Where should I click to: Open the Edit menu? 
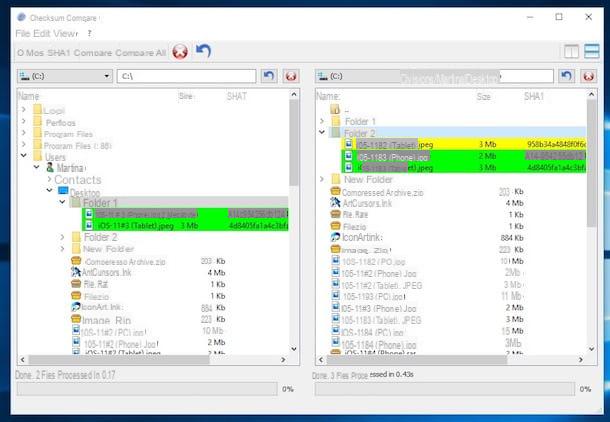tap(42, 33)
